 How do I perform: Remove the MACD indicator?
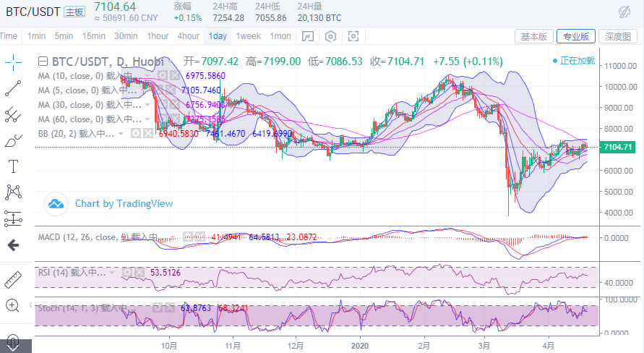point(200,237)
